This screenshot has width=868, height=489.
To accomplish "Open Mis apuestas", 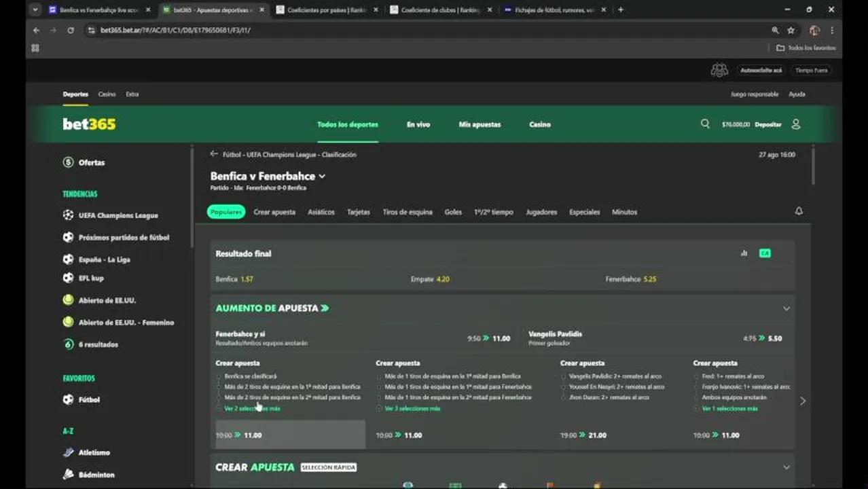I will [480, 124].
